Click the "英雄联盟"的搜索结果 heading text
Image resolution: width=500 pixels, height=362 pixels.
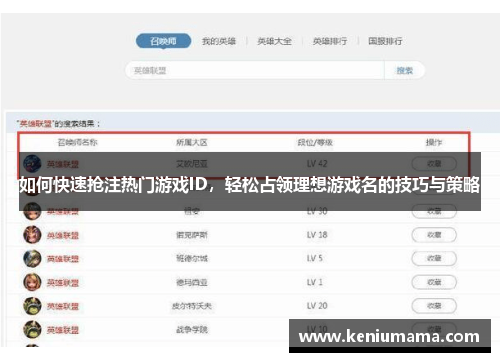pyautogui.click(x=59, y=124)
